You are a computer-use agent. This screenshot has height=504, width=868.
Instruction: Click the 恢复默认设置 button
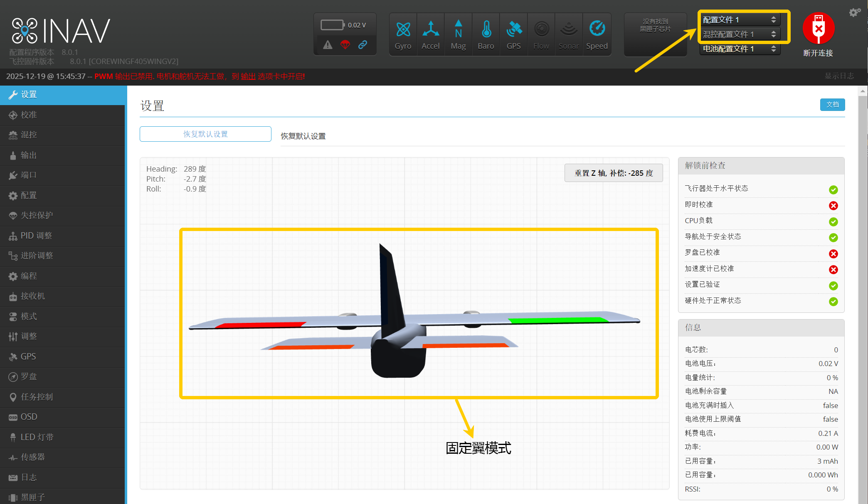coord(205,134)
